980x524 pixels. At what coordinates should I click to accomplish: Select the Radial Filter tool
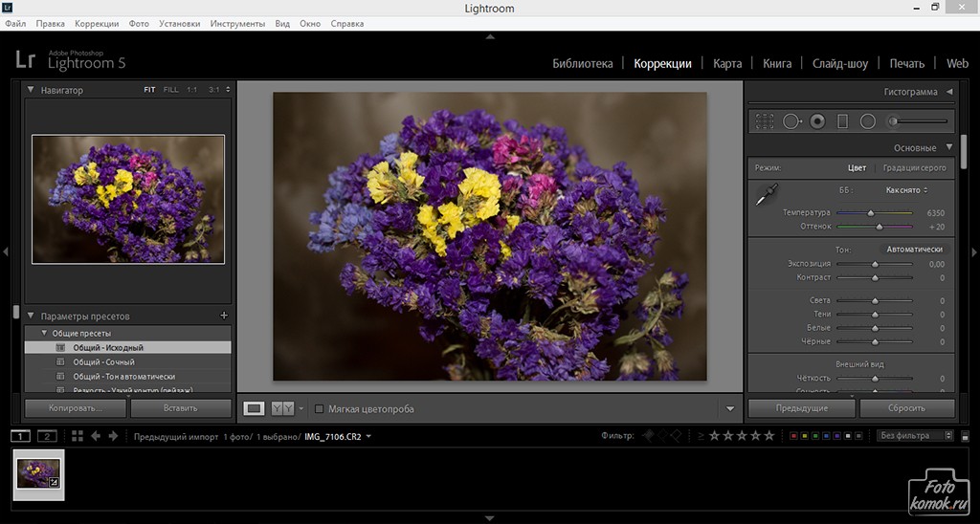867,121
